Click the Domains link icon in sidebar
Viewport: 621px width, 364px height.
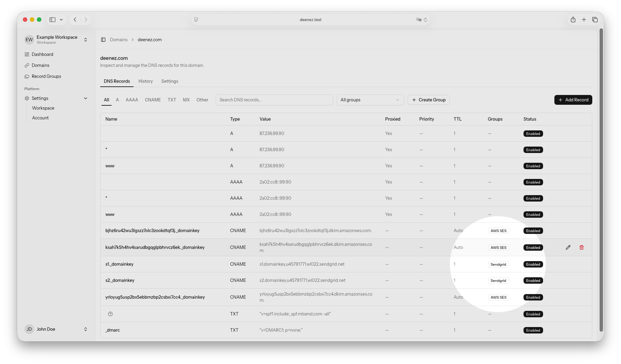click(27, 65)
